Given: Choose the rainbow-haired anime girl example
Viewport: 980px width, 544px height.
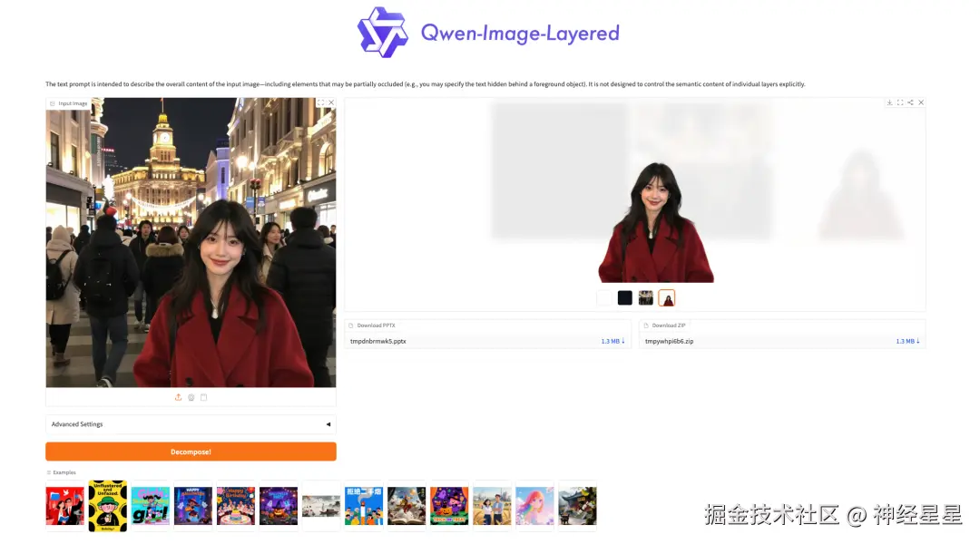Looking at the screenshot, I should pos(534,506).
